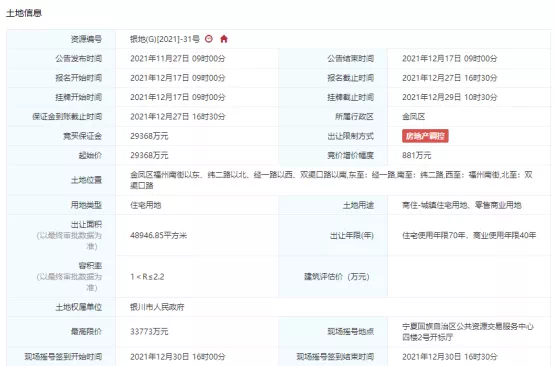The height and width of the screenshot is (366, 554).
Task: Click the 出让年限(年) label
Action: pos(352,235)
